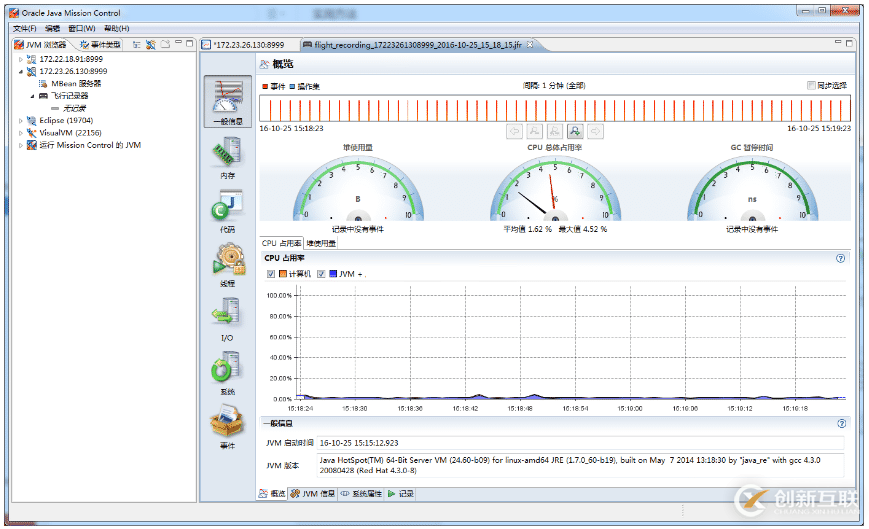Select the Eclipse (19704) tree entry

[x=66, y=120]
